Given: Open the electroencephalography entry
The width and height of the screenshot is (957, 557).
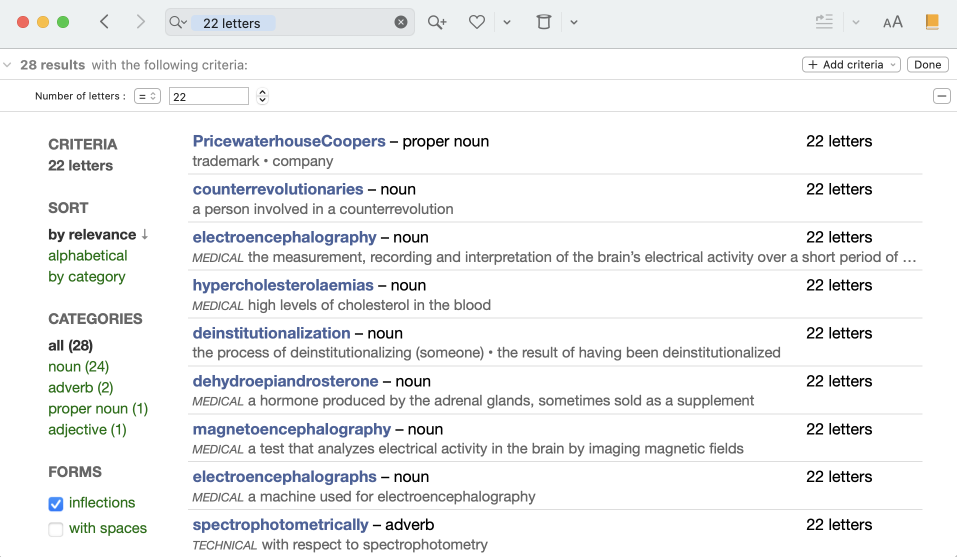Looking at the screenshot, I should (284, 237).
